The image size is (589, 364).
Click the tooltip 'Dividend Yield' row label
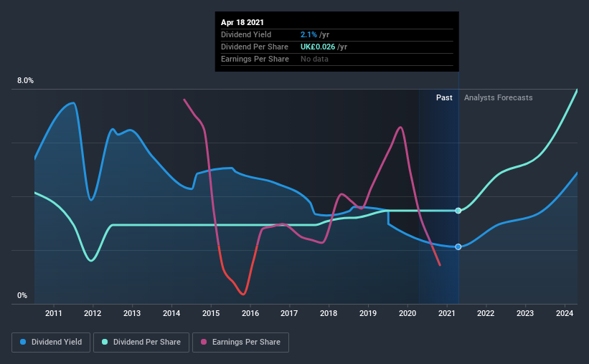pos(246,34)
